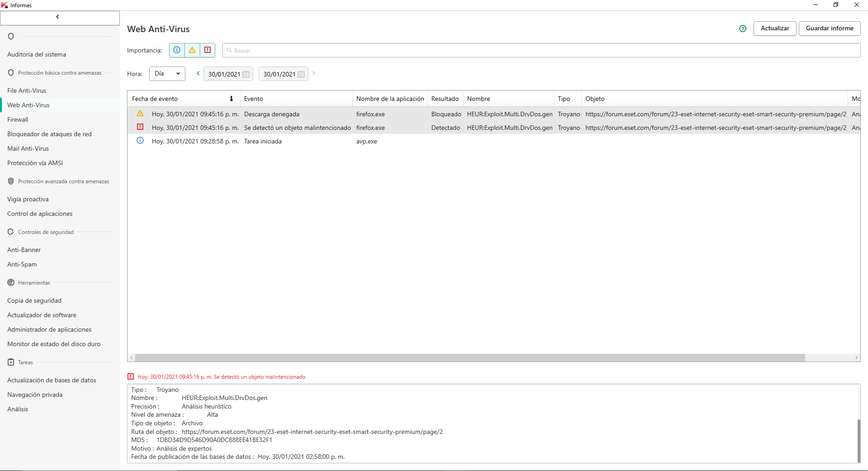Screen dimensions: 868x471
Task: Click the table scrollbar left arrow
Action: [132, 357]
